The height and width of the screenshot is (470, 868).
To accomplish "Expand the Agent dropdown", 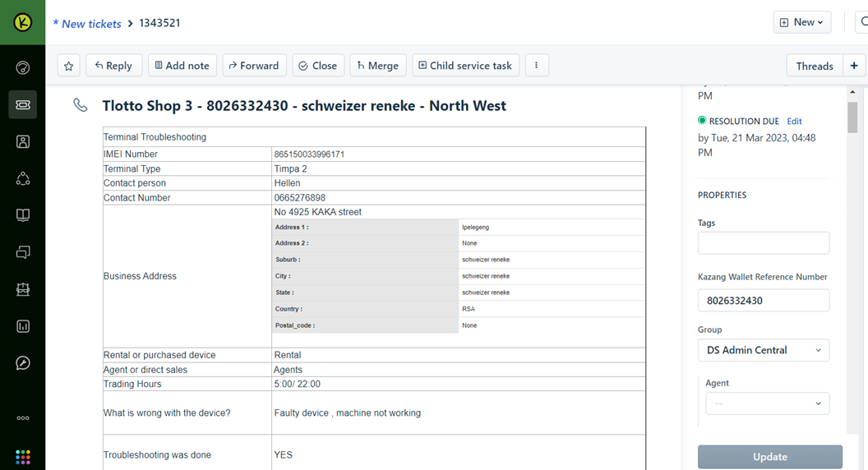I will [x=767, y=403].
